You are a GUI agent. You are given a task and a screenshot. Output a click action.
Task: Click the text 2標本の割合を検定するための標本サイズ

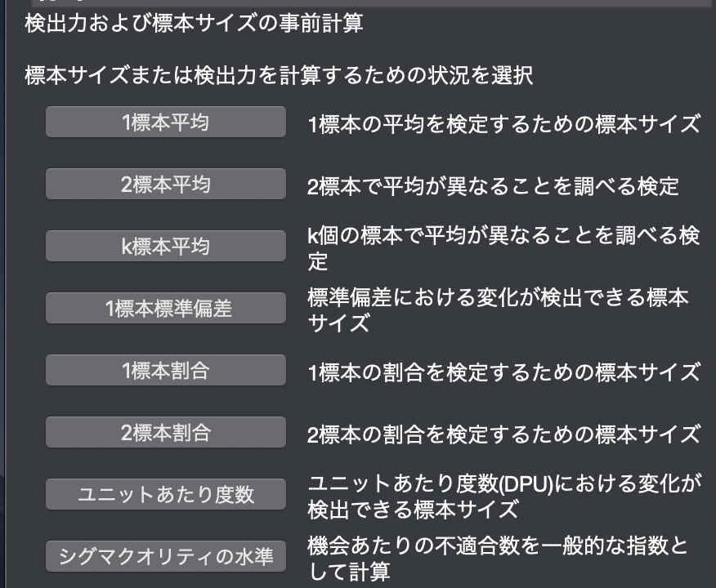[503, 434]
